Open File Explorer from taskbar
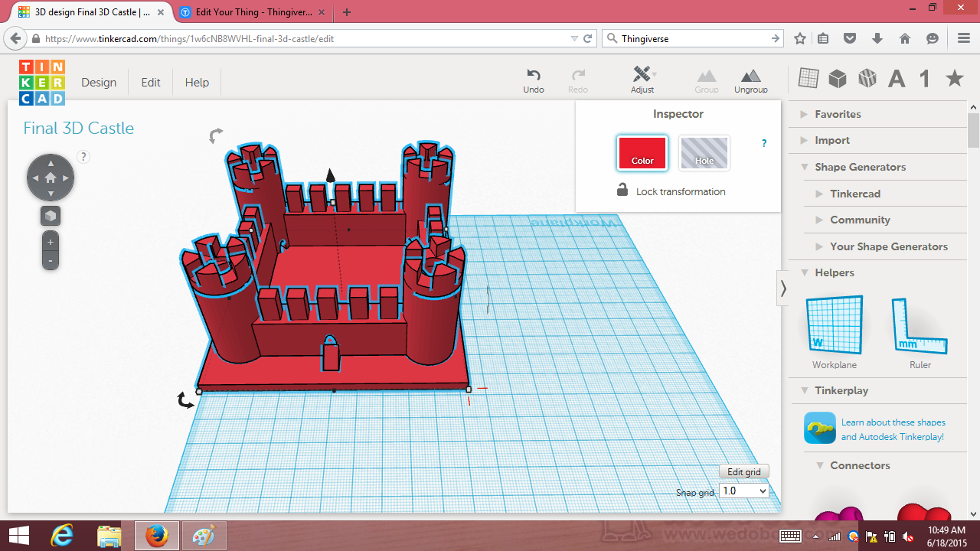 click(109, 536)
